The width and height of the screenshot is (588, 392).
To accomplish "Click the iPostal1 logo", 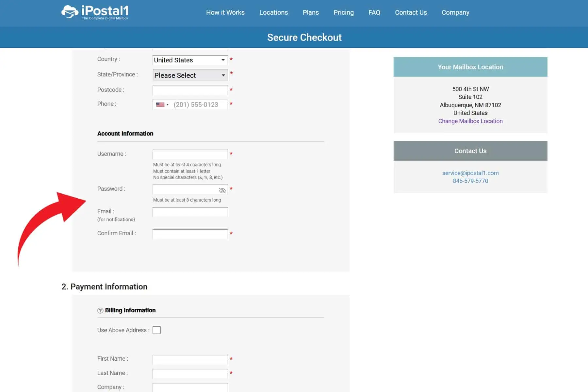I will (95, 12).
